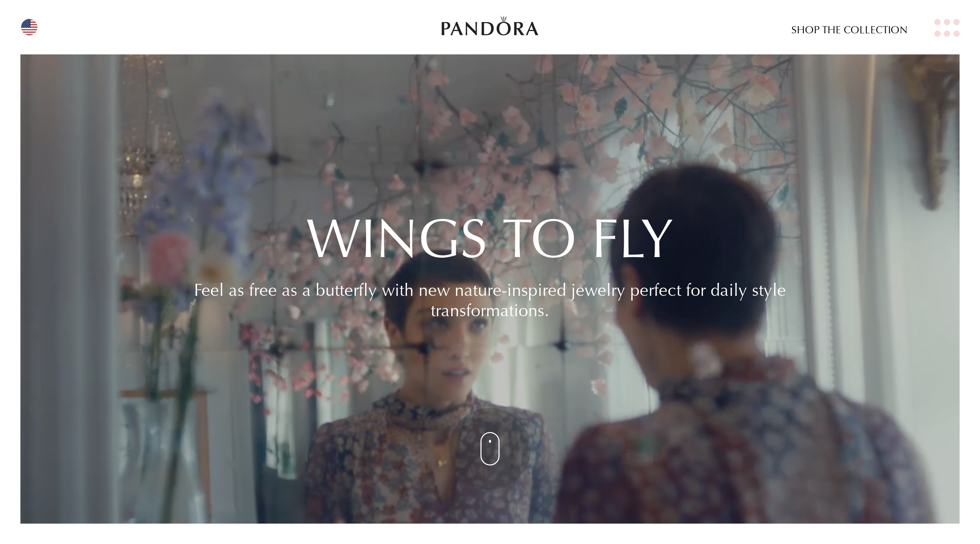This screenshot has height=544, width=980.
Task: Click the translucent circle around the mouse icon
Action: [490, 448]
